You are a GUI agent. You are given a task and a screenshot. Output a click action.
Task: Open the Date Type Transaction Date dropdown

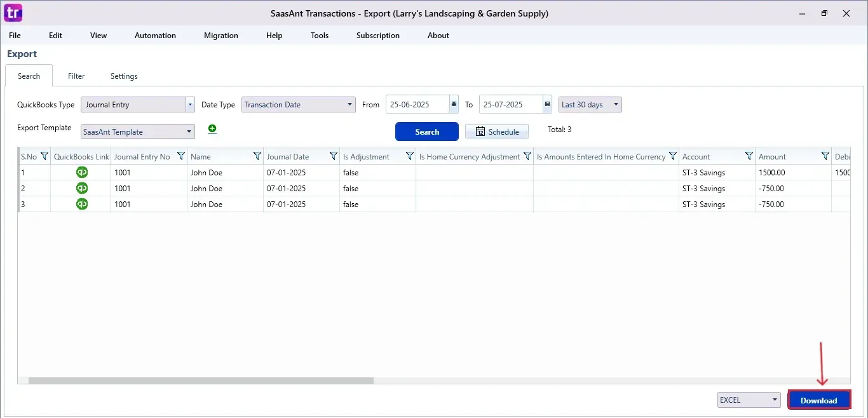(x=298, y=104)
